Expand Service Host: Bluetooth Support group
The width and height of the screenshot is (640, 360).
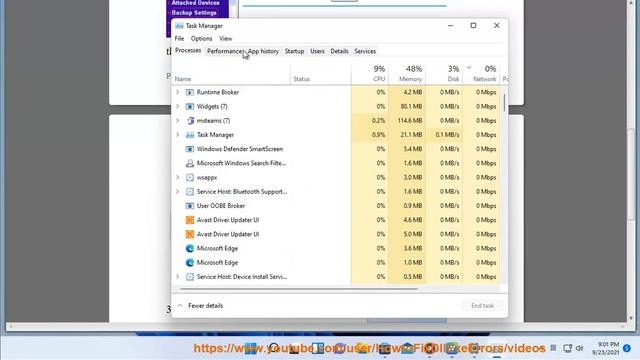[x=178, y=191]
